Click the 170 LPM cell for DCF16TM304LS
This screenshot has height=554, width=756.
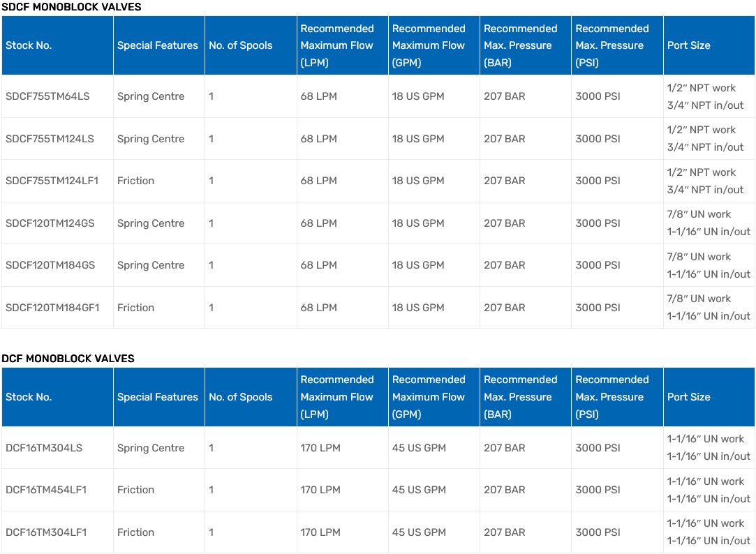pos(320,448)
